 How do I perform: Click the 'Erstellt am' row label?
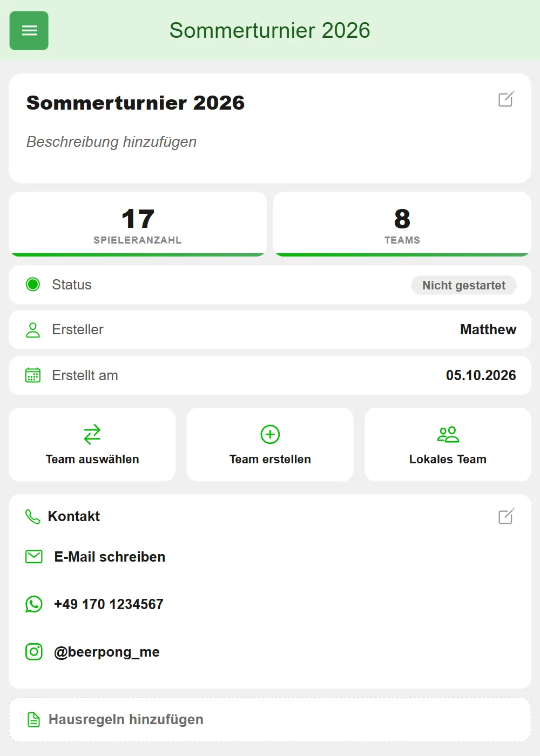coord(85,375)
